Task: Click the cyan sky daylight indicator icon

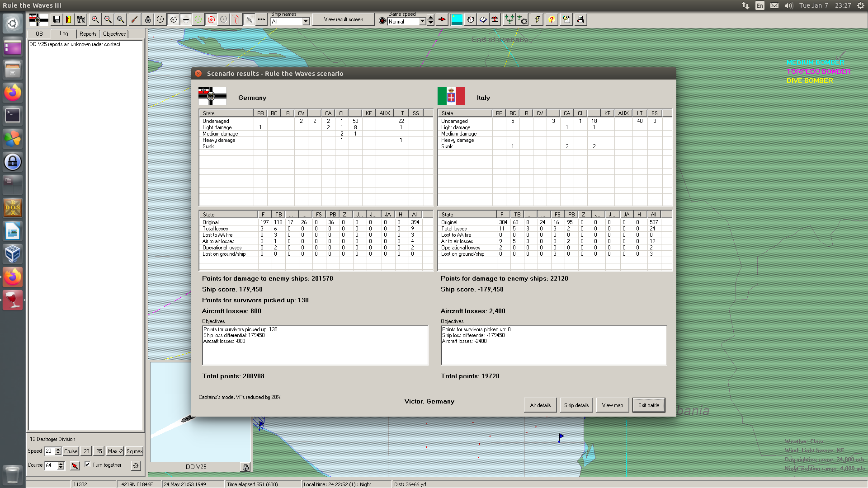Action: click(457, 19)
